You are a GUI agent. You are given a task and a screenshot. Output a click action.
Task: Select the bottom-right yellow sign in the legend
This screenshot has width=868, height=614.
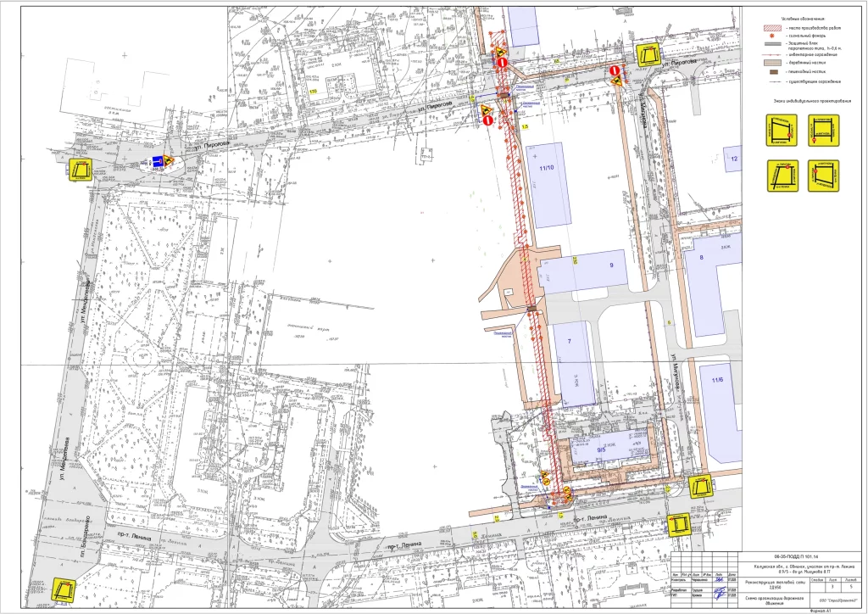(x=823, y=175)
